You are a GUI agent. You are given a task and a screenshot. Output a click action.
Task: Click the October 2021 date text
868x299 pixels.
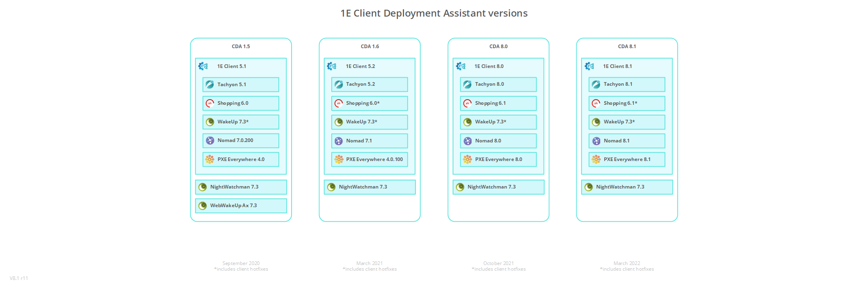click(x=498, y=263)
